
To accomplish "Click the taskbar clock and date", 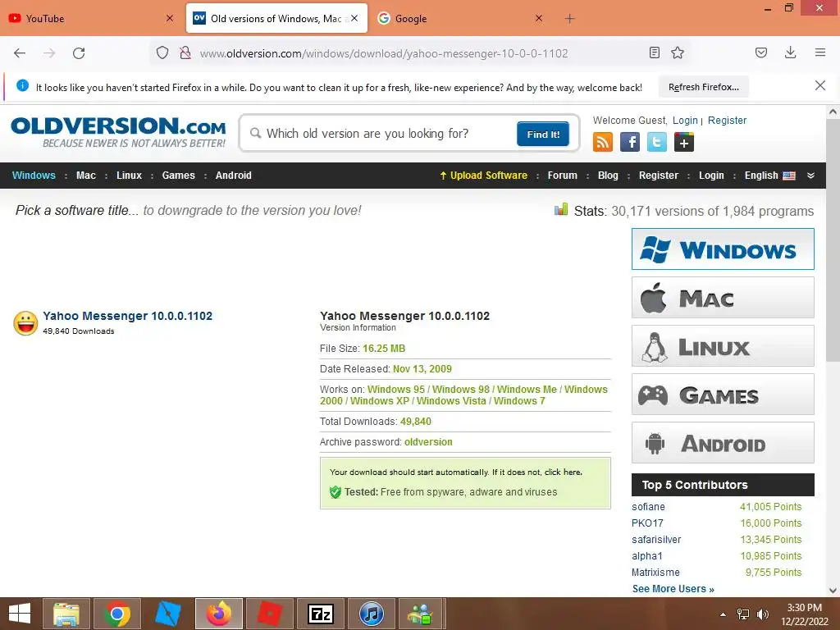I will [x=805, y=614].
